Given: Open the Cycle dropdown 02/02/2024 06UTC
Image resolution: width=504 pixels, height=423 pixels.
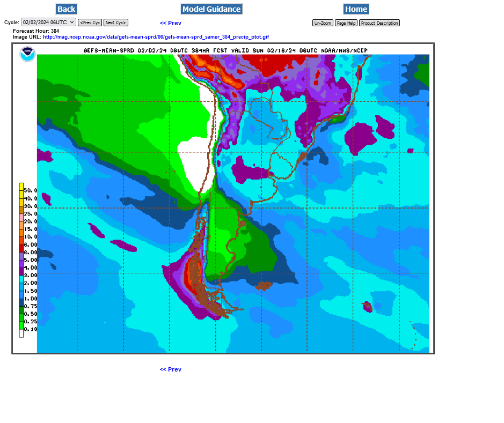Looking at the screenshot, I should 48,23.
